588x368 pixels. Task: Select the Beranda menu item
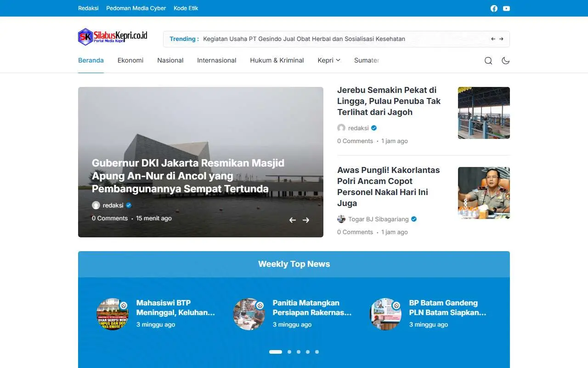point(91,60)
